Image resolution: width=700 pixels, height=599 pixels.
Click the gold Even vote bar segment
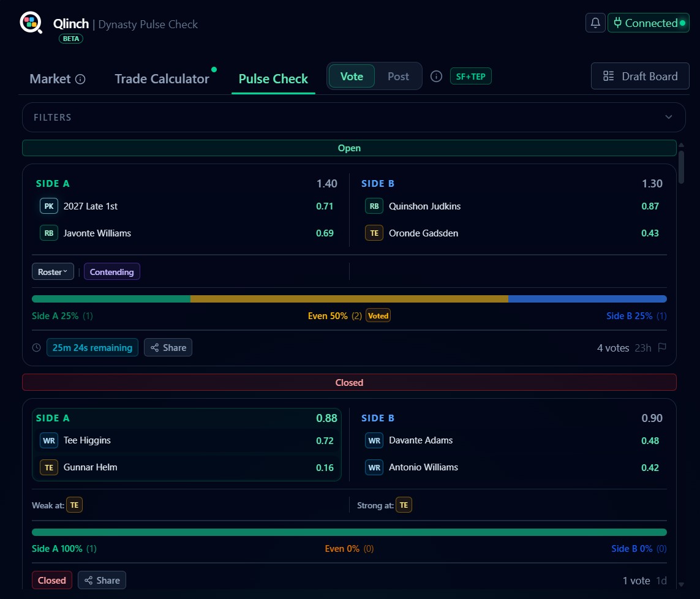click(349, 299)
